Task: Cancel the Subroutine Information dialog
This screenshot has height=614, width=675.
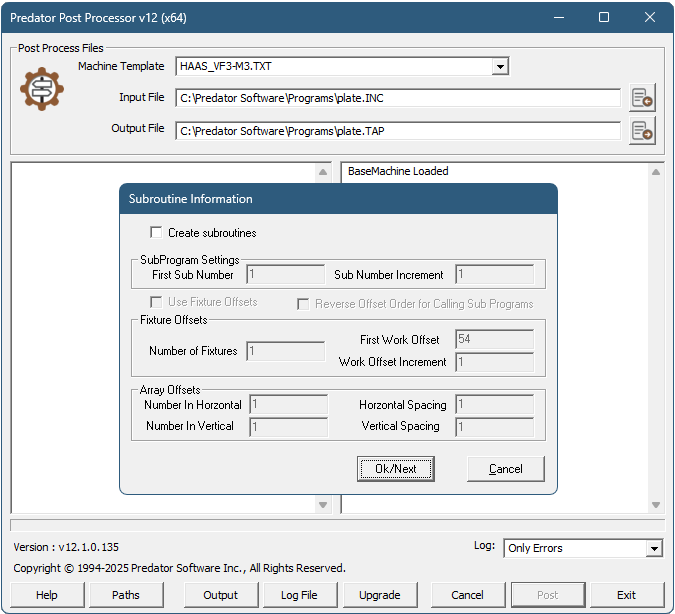Action: [505, 469]
